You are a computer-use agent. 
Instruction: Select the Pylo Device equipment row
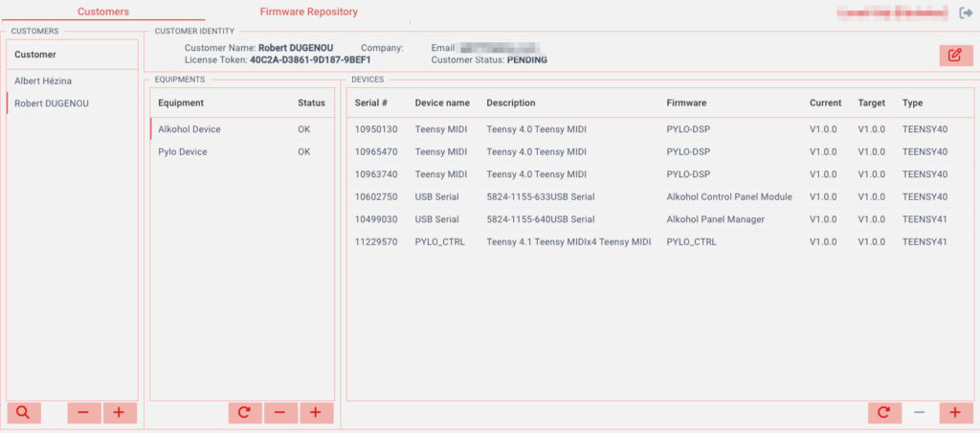[x=183, y=152]
